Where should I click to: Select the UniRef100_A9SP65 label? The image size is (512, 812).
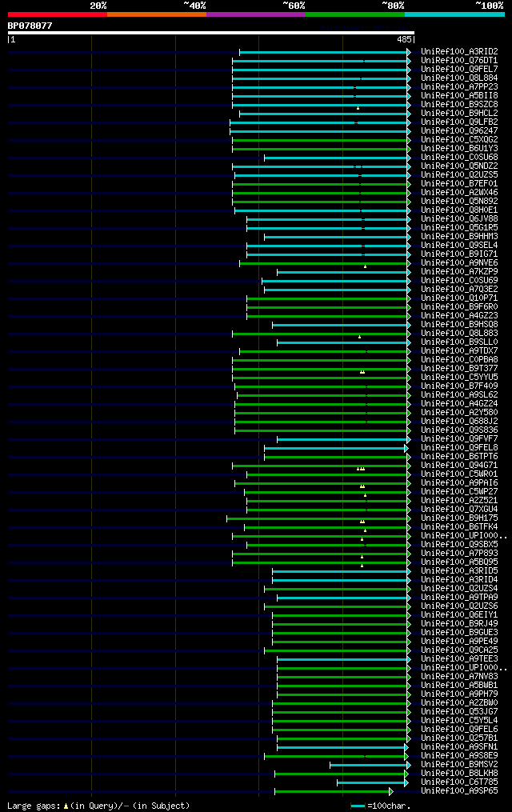[460, 791]
